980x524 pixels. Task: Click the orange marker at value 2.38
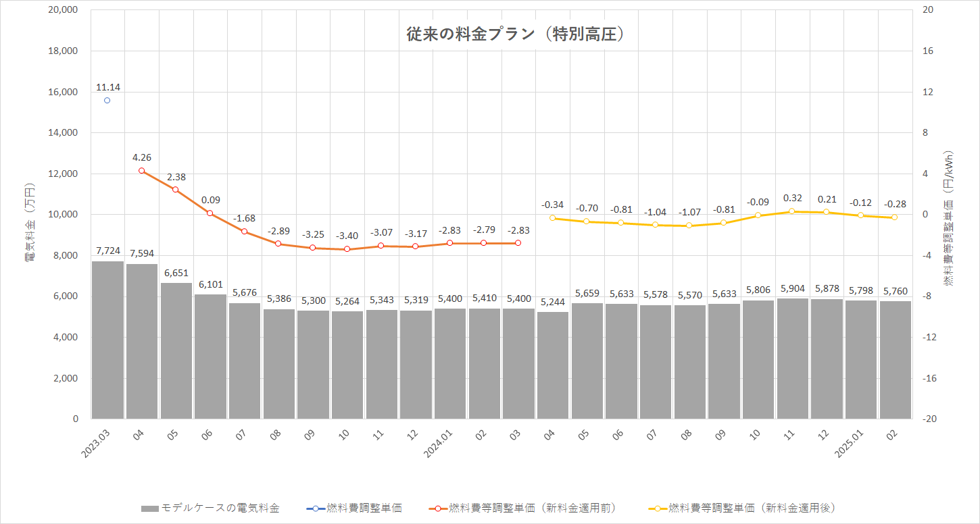pyautogui.click(x=175, y=190)
